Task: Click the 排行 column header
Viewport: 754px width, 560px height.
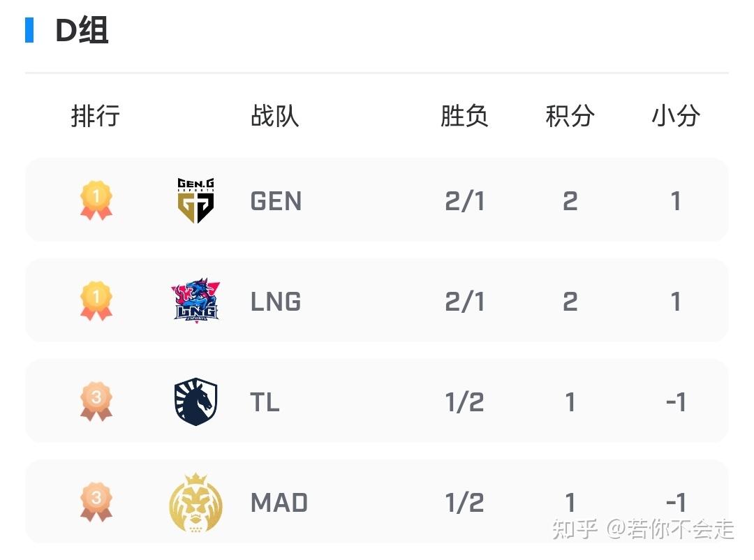Action: [x=96, y=116]
